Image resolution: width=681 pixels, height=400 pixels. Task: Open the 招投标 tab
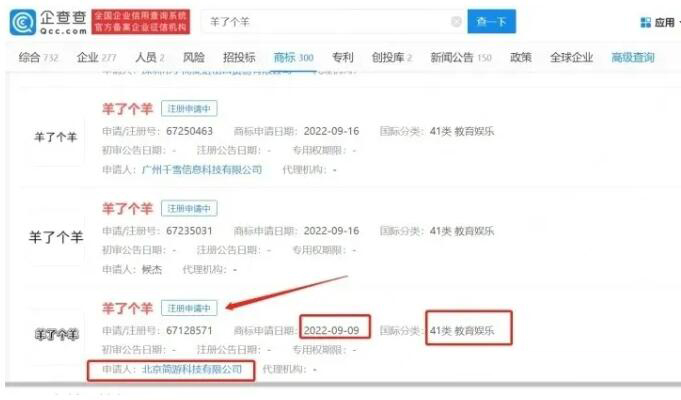(239, 57)
